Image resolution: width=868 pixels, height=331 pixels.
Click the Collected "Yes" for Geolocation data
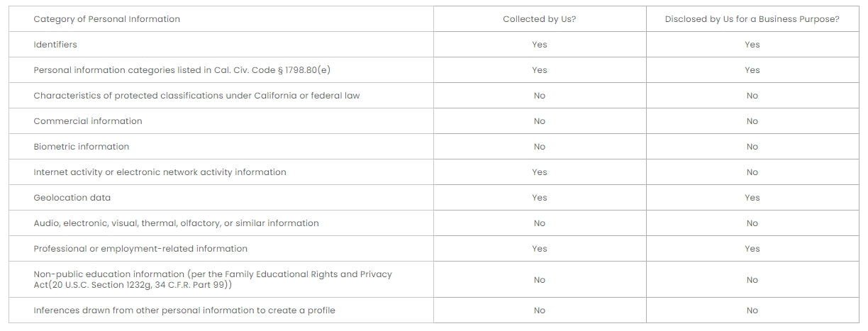click(x=540, y=198)
